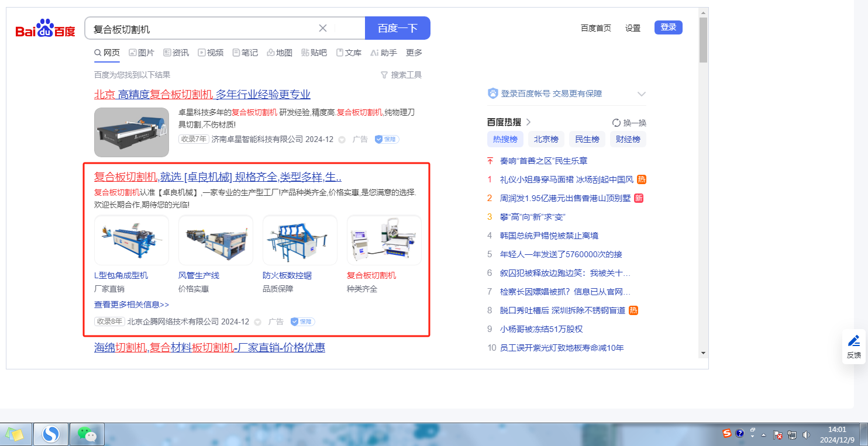
Task: Click the blue help question mark tray icon
Action: click(x=740, y=434)
